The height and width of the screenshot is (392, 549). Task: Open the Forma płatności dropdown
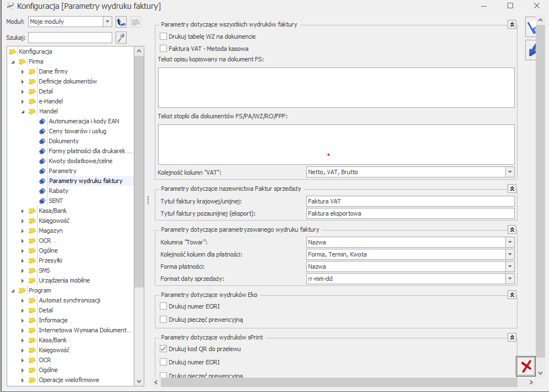510,266
